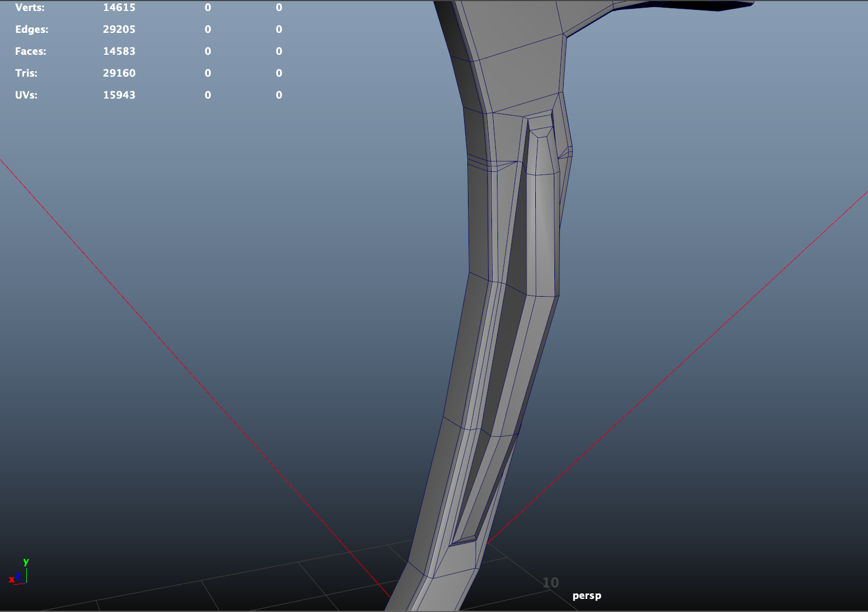Click the Verts: label in the HUD

(x=30, y=8)
